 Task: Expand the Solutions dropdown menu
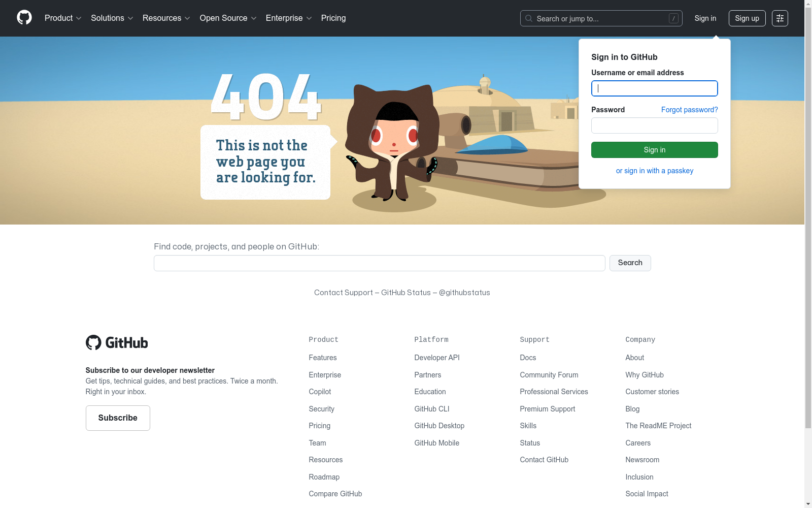(x=112, y=18)
